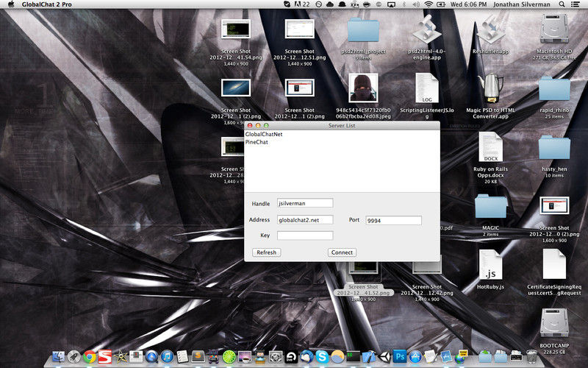588x368 pixels.
Task: Click the empty Key input field
Action: coord(305,236)
